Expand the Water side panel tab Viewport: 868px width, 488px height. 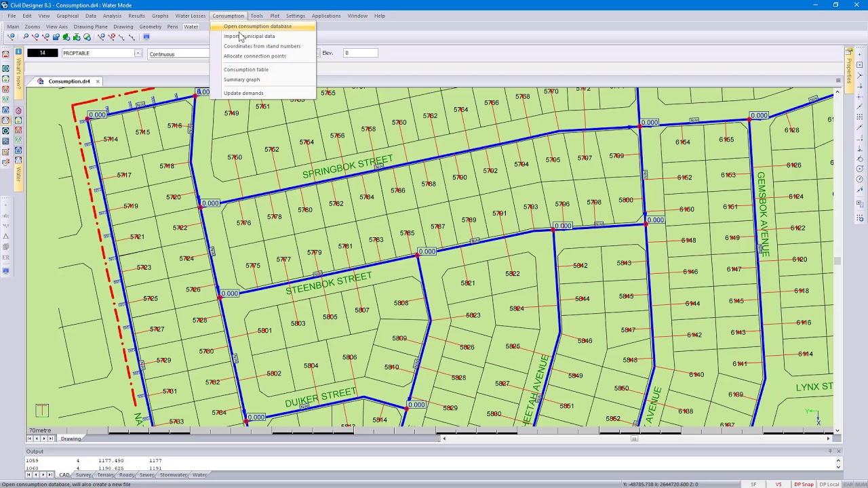(x=19, y=174)
